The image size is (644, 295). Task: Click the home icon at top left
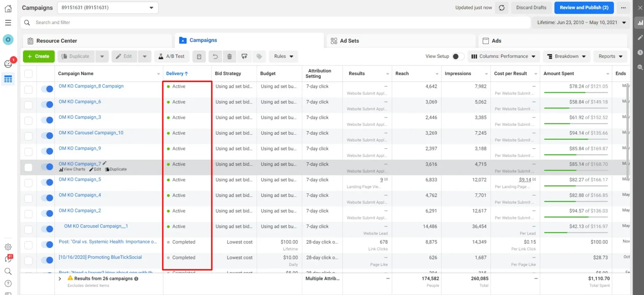8,8
